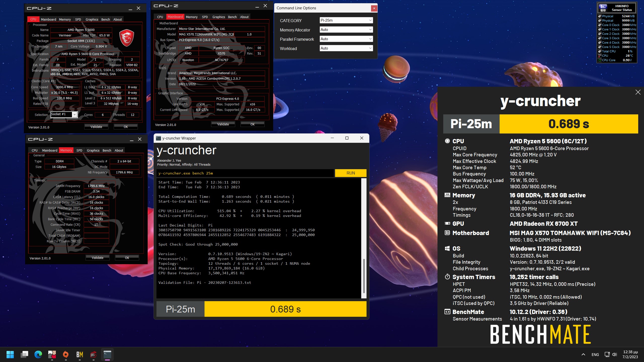Click the CPU chip icon in BenchMate panel
This screenshot has height=362, width=644.
click(447, 141)
